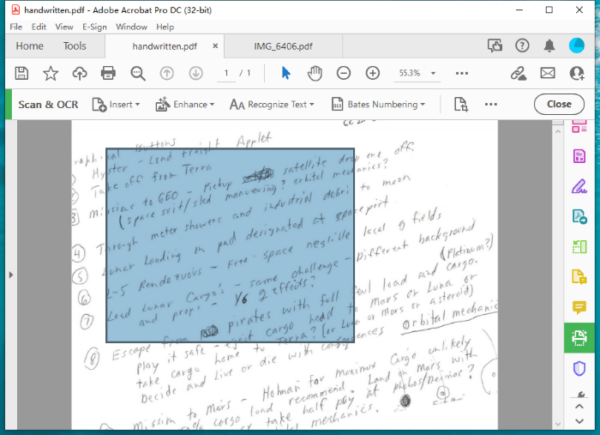Open the account profile avatar

click(x=577, y=46)
